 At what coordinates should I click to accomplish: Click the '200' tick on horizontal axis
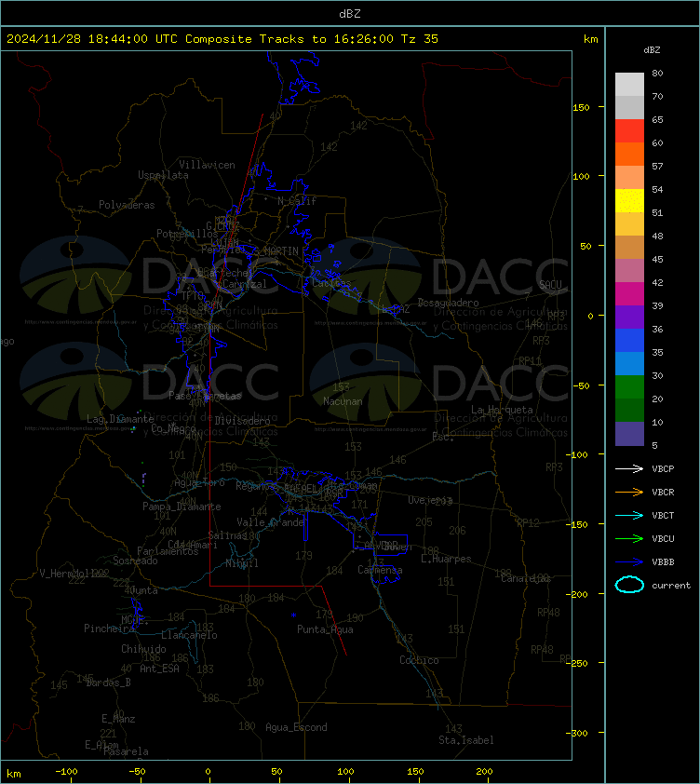[484, 771]
